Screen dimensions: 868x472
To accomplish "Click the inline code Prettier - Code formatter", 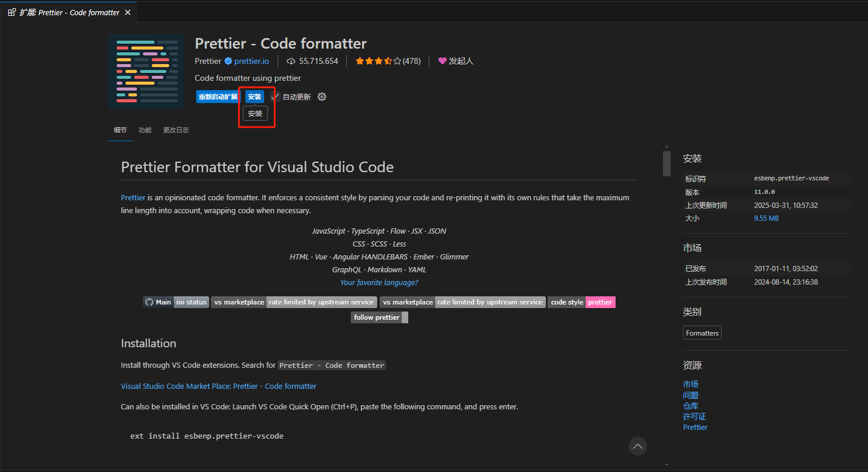I will [332, 365].
